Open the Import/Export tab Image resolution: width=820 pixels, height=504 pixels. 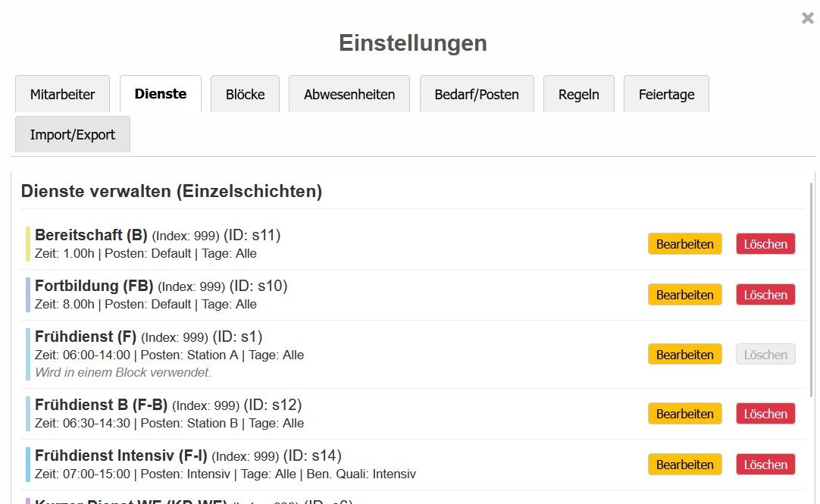[73, 135]
